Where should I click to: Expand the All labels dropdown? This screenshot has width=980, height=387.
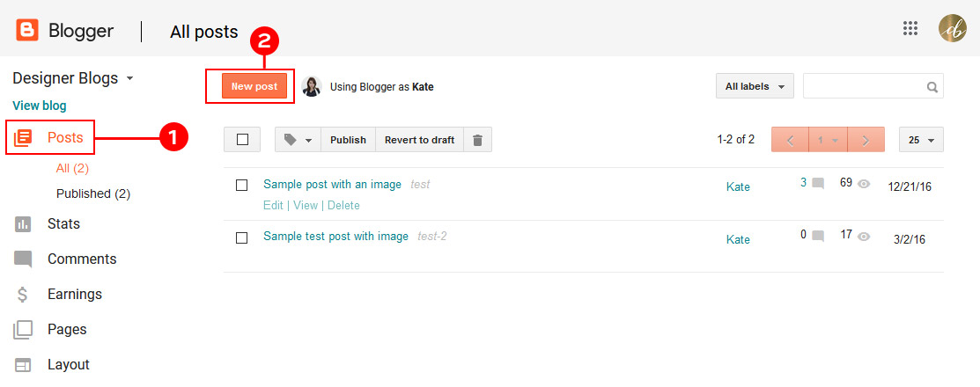(755, 86)
